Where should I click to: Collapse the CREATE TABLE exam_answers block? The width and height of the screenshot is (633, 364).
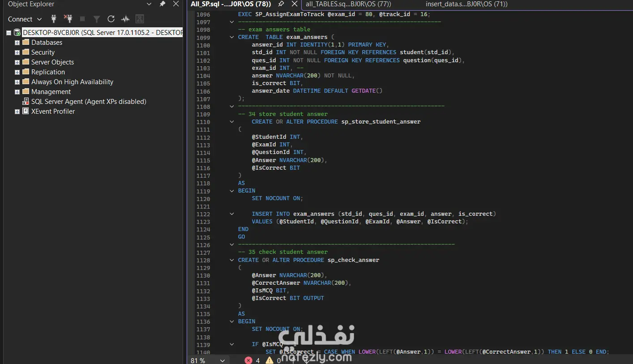[232, 37]
